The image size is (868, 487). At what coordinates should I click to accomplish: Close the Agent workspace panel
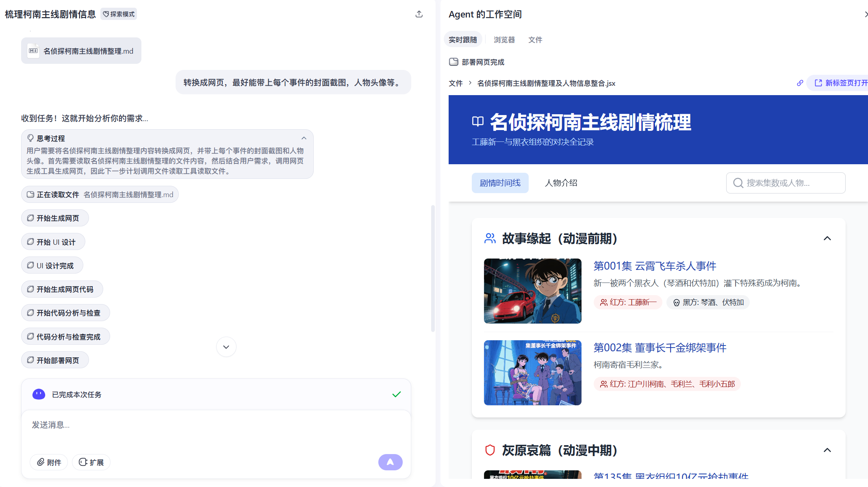point(866,14)
